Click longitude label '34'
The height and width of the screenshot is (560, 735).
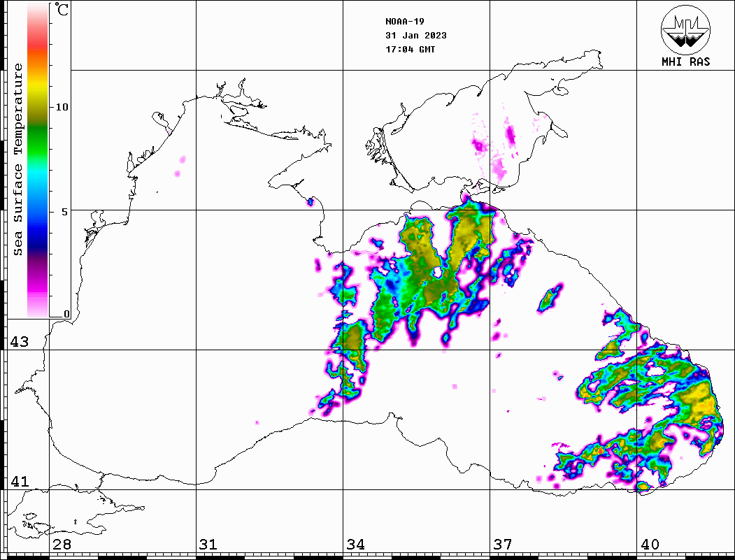click(x=355, y=545)
